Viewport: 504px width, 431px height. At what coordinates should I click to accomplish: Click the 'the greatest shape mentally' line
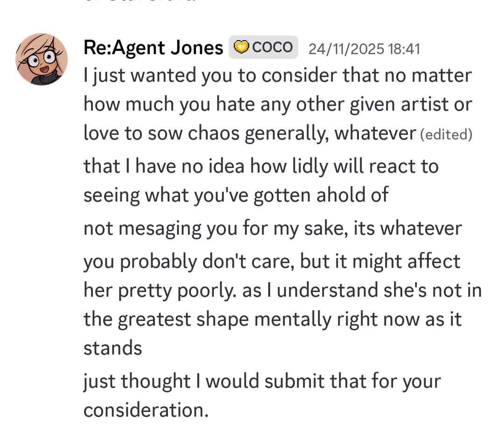tap(273, 319)
